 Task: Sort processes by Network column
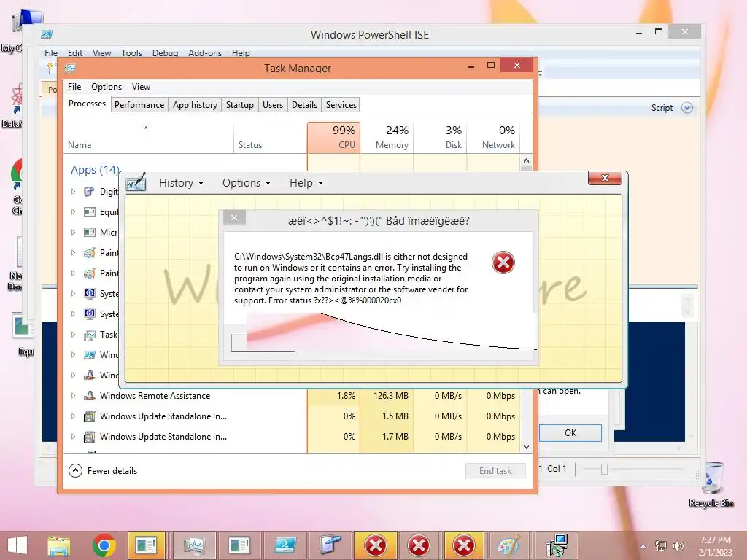point(493,137)
